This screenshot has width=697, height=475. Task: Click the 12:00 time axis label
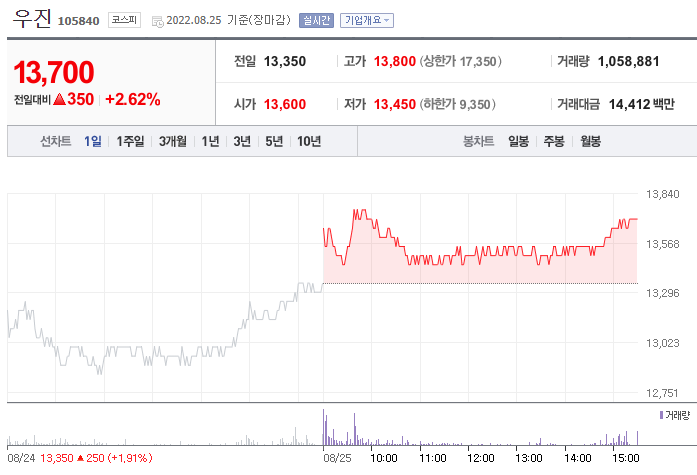(481, 458)
